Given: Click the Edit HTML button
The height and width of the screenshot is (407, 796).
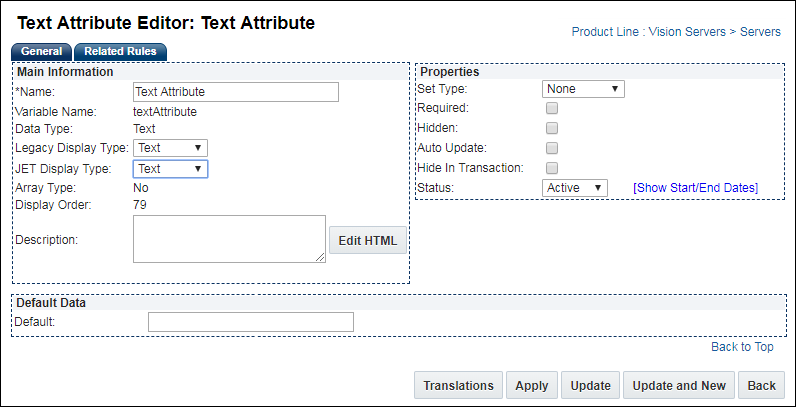Looking at the screenshot, I should point(368,240).
